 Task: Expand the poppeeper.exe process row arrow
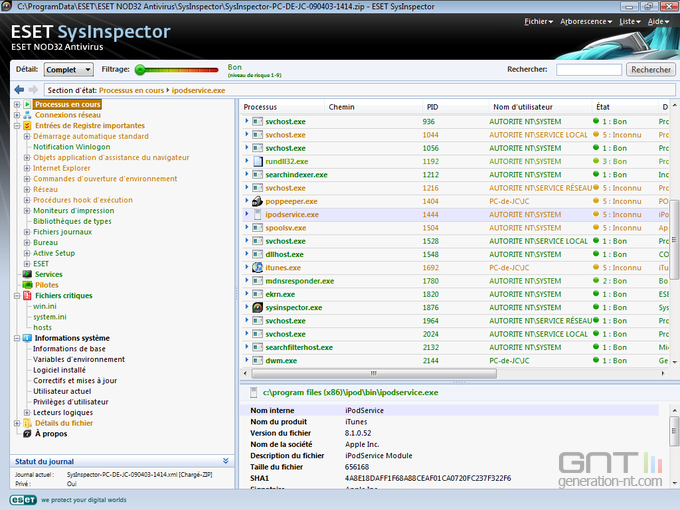click(x=247, y=201)
